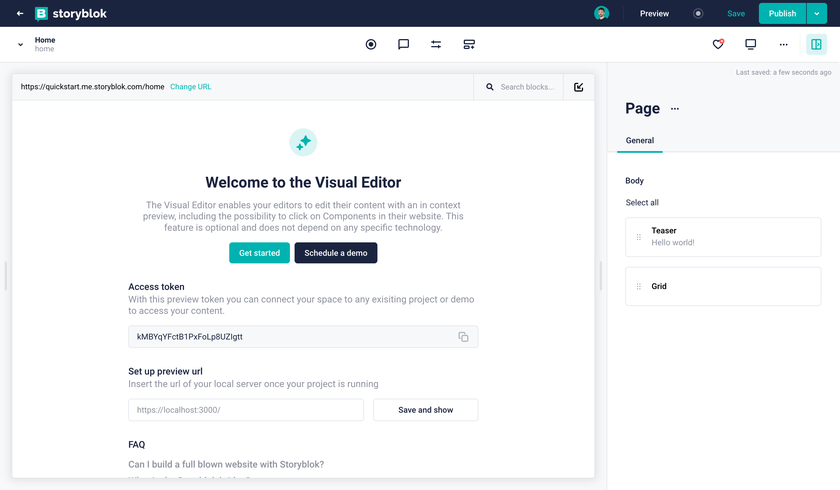Screen dimensions: 840x490
Task: Click the Change URL link
Action: pyautogui.click(x=191, y=87)
